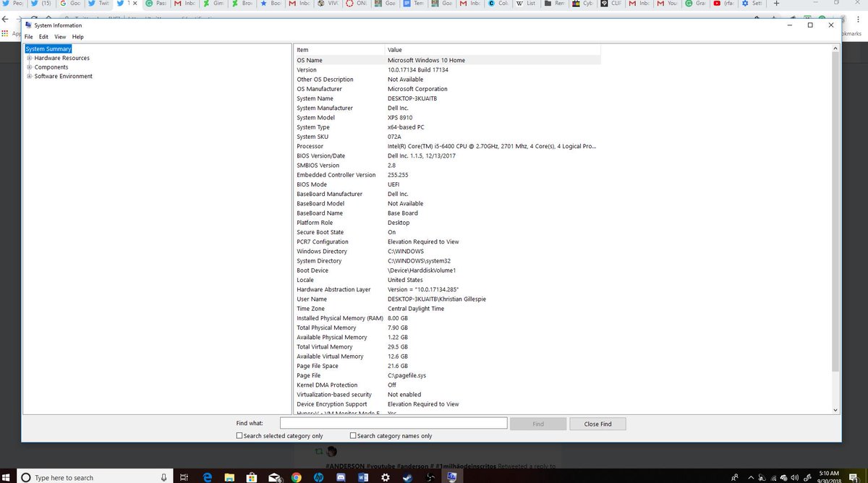Open the HP app on the taskbar

tap(318, 477)
